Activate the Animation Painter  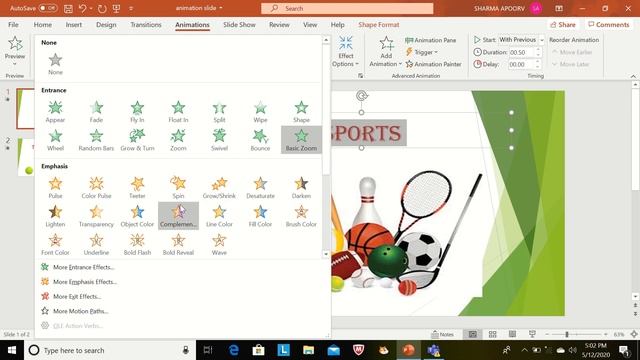[x=433, y=64]
